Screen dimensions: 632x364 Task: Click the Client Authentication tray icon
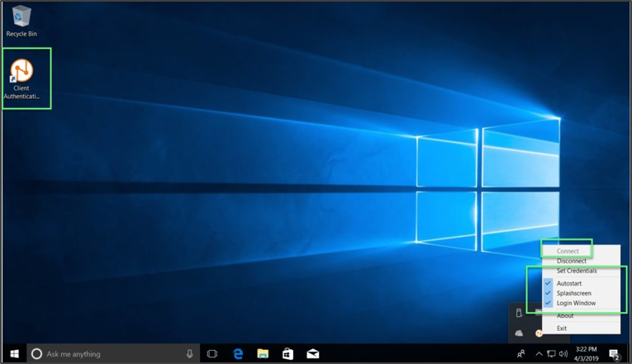[539, 333]
